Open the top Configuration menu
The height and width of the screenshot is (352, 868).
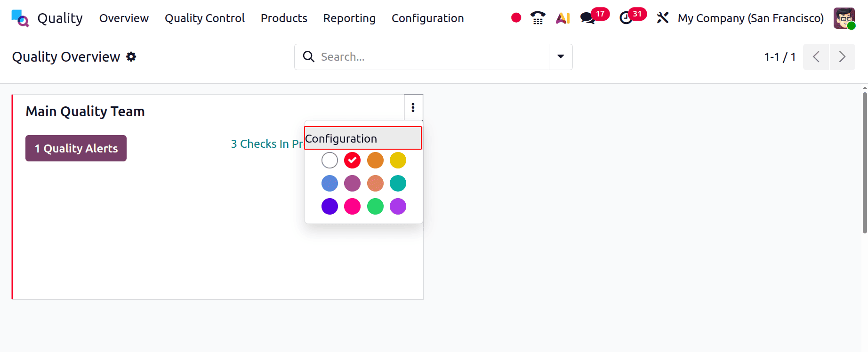coord(427,18)
